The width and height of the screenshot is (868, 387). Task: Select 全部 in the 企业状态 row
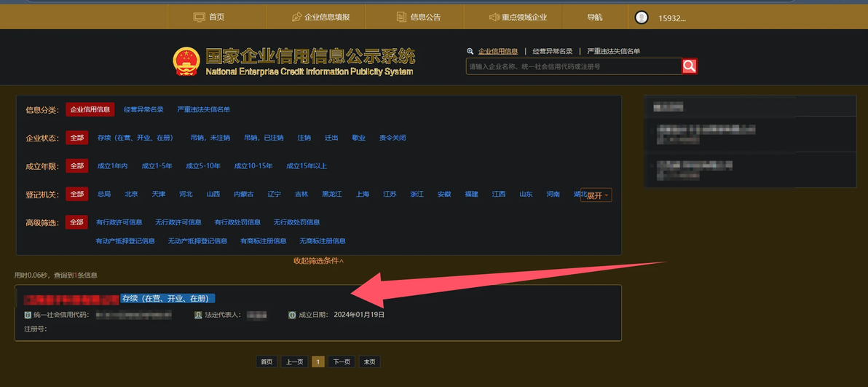tap(77, 138)
